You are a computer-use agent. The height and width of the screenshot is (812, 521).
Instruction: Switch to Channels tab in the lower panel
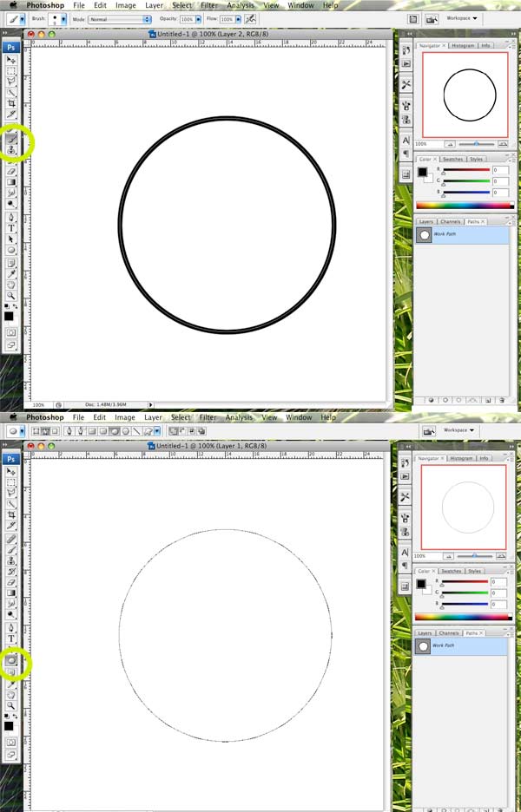(x=448, y=632)
